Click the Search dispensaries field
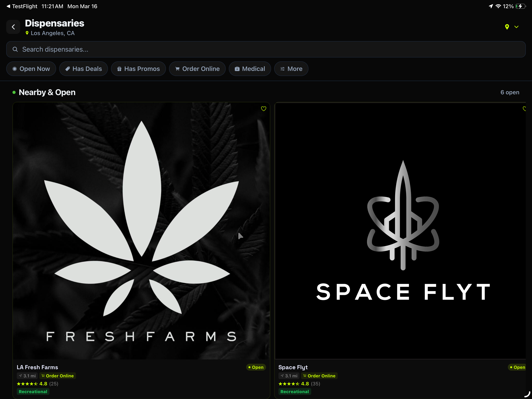This screenshot has height=399, width=532. click(266, 49)
